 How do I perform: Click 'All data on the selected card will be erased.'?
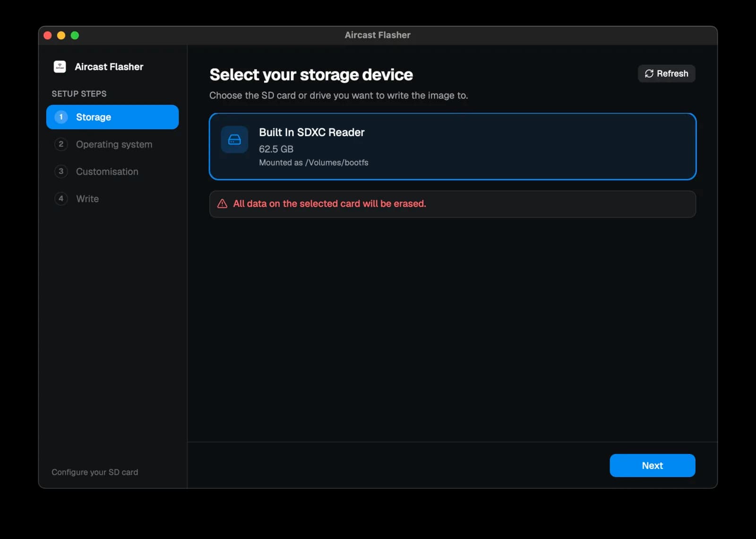(329, 204)
